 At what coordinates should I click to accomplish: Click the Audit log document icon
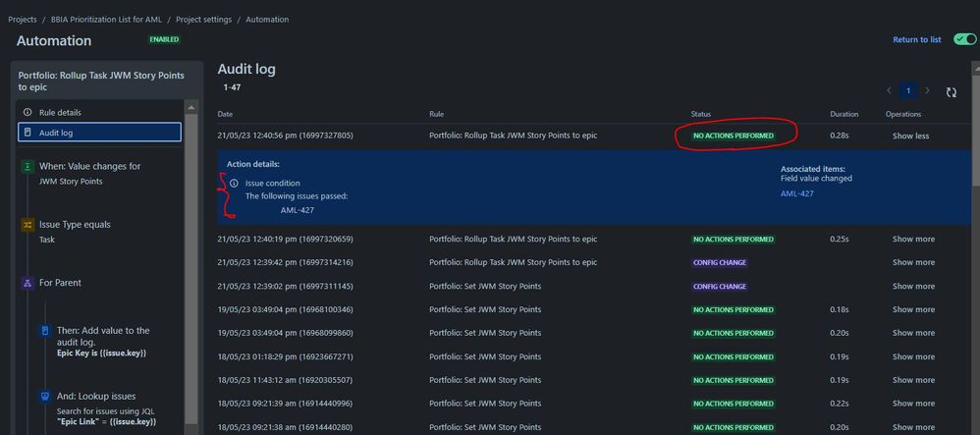pyautogui.click(x=27, y=133)
